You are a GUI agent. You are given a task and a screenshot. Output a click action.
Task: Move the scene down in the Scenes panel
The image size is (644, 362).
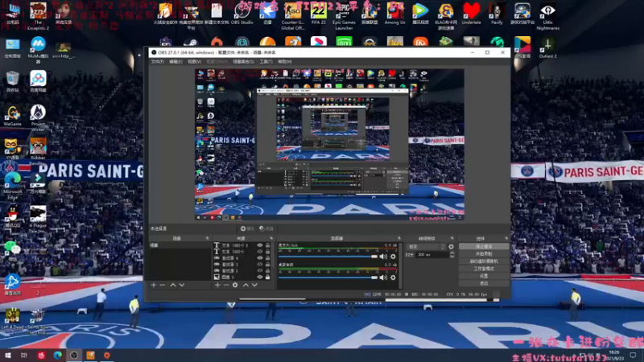click(182, 285)
